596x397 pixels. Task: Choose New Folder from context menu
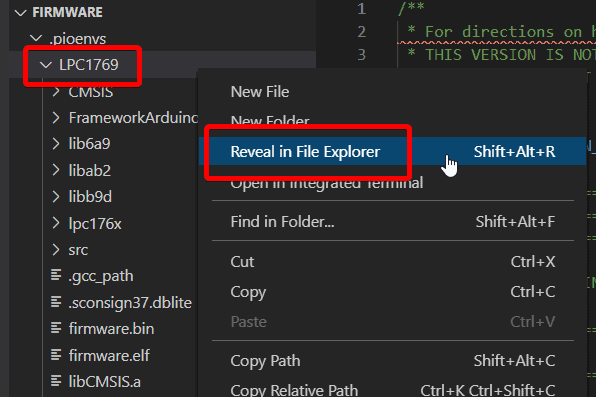392,120
